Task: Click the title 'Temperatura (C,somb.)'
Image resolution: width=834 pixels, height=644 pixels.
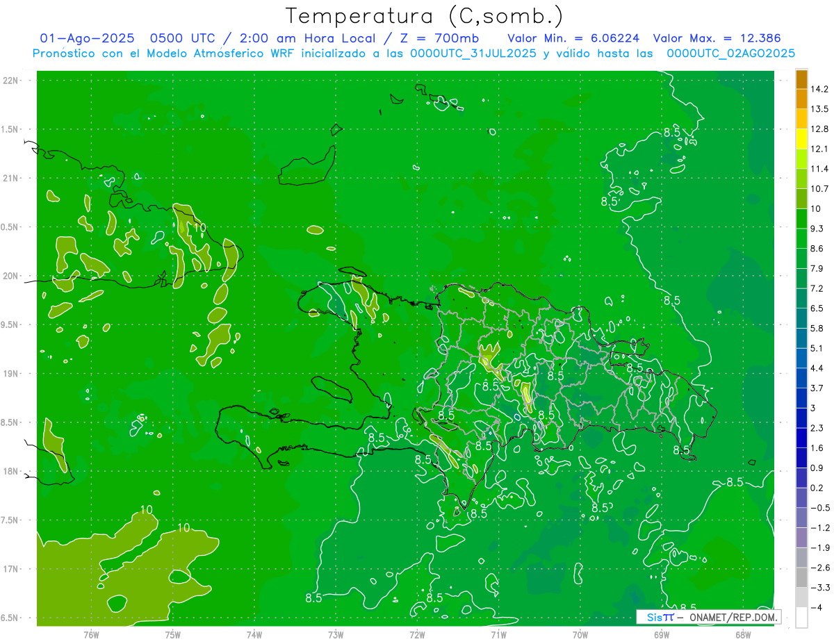Action: click(x=424, y=15)
